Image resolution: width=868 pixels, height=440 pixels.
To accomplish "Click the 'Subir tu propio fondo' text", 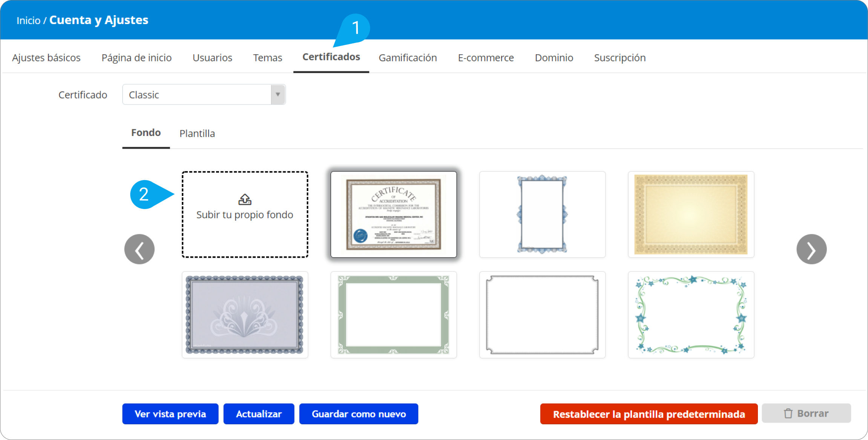I will tap(245, 215).
